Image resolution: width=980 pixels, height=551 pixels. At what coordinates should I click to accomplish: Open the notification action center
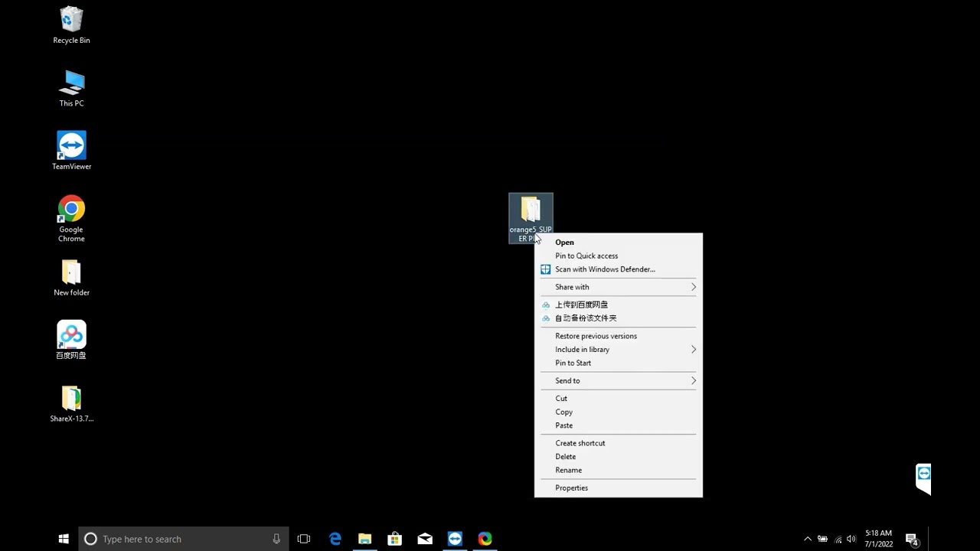pyautogui.click(x=911, y=539)
